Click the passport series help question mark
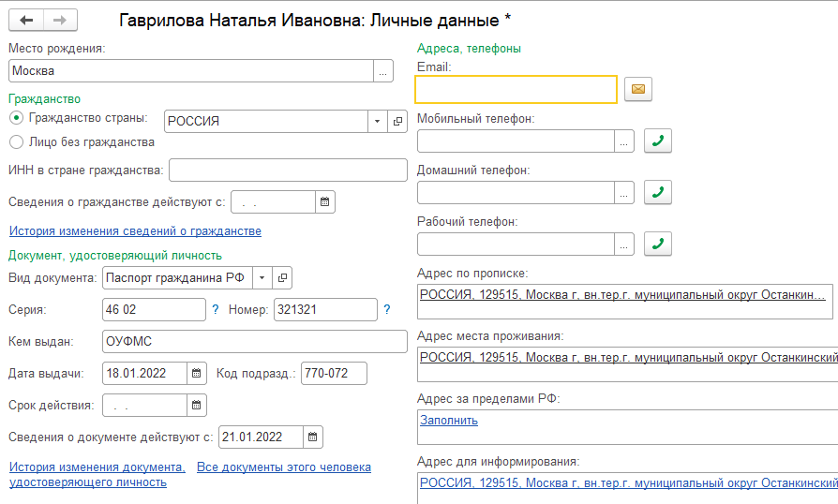This screenshot has width=838, height=504. pos(216,309)
